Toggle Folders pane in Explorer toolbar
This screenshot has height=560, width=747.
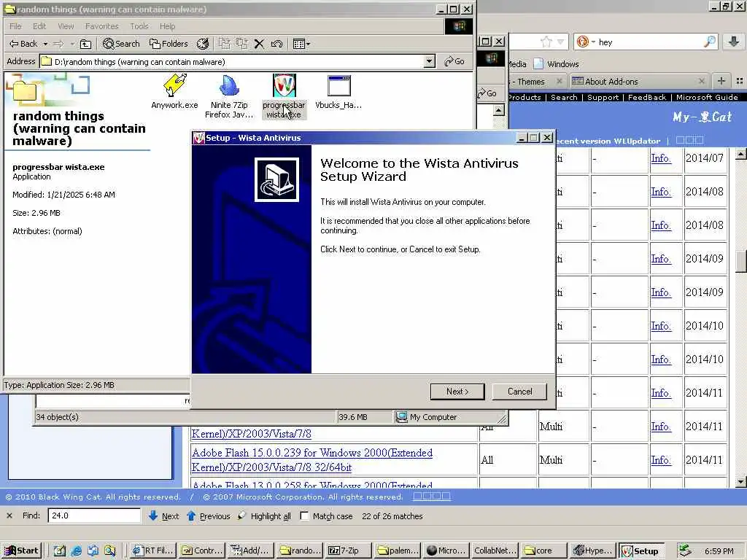[x=169, y=44]
